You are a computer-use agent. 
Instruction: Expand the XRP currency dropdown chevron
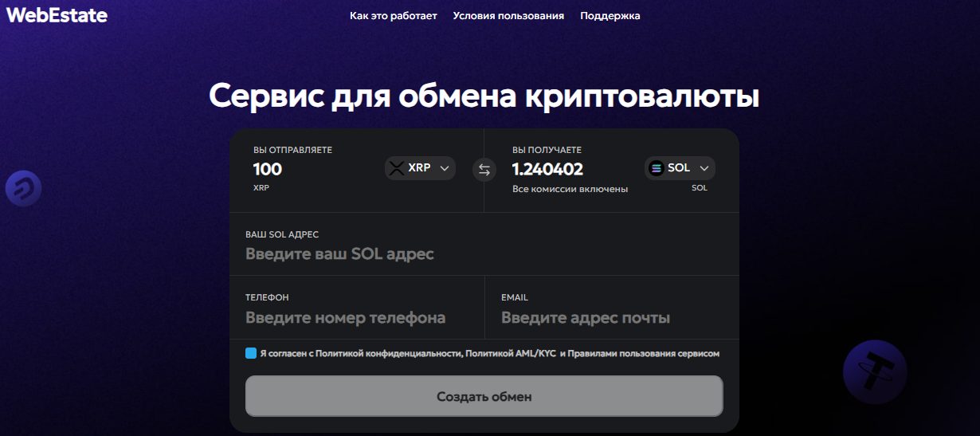click(445, 168)
